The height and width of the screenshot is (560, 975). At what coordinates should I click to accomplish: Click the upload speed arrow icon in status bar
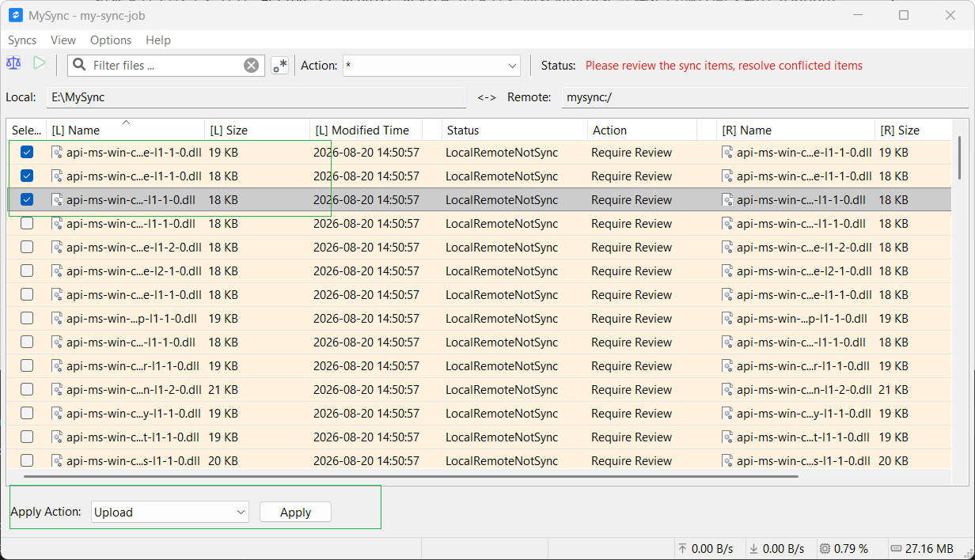(683, 548)
